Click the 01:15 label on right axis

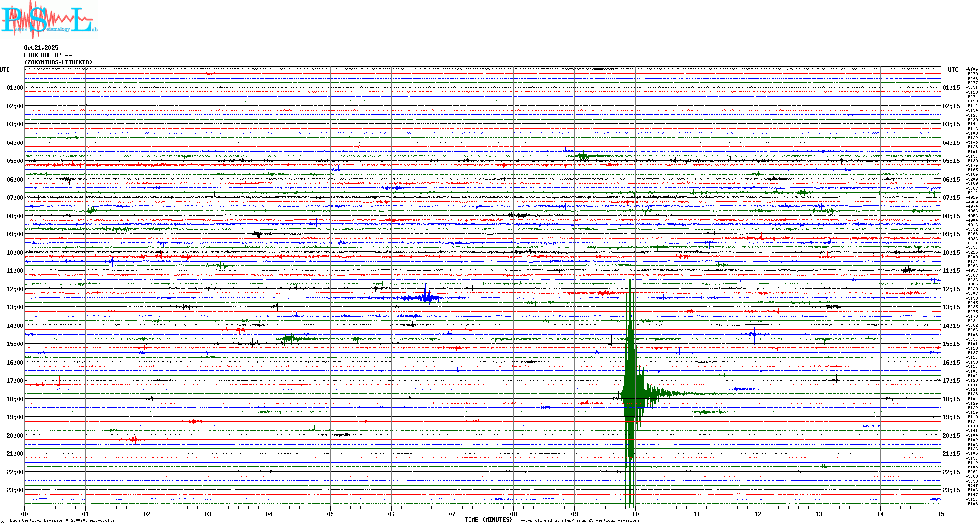click(951, 88)
